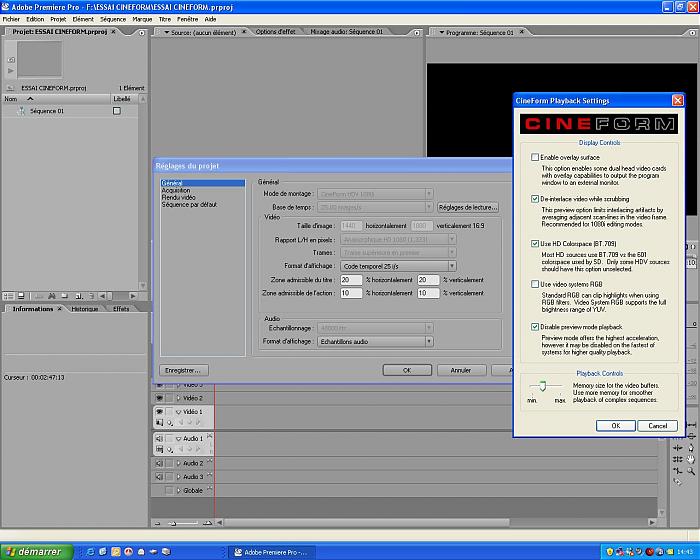Uncheck De-interlace video while scrubbing
Screen dimensions: 700x560
coord(535,199)
